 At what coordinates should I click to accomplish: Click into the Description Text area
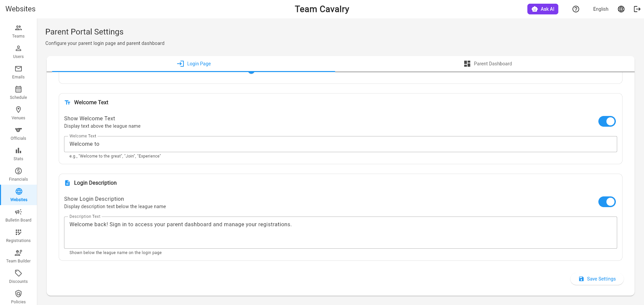(x=340, y=233)
